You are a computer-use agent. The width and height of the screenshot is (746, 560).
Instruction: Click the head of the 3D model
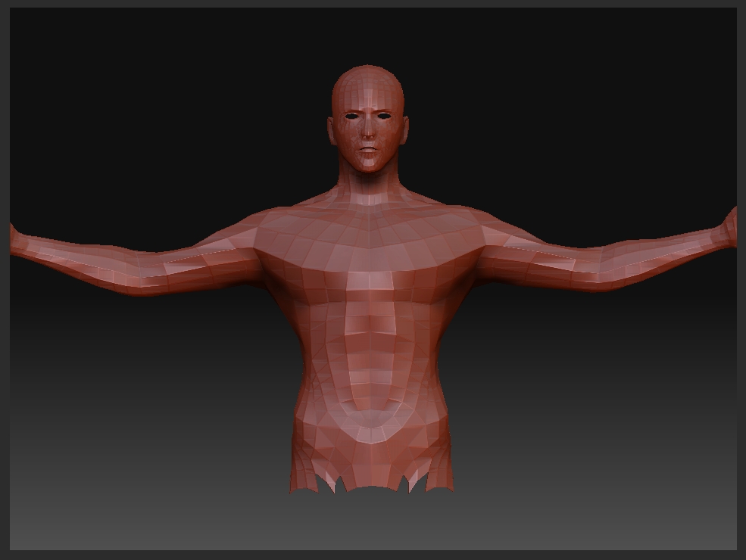click(367, 119)
